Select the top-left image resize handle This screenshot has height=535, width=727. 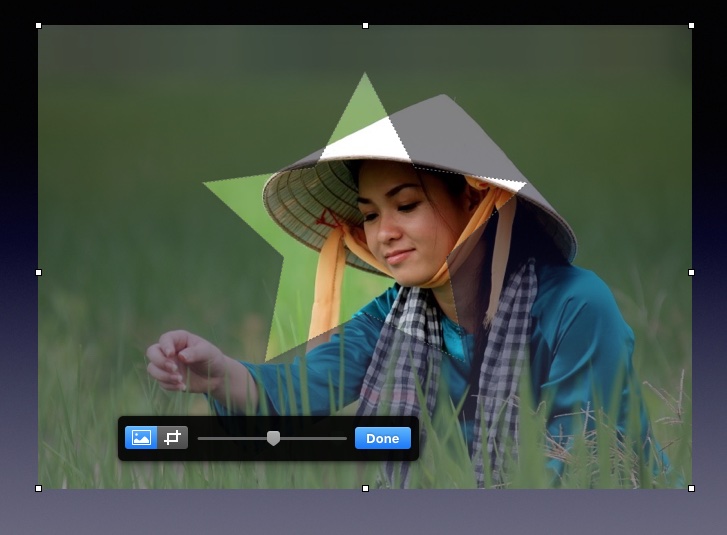coord(38,25)
